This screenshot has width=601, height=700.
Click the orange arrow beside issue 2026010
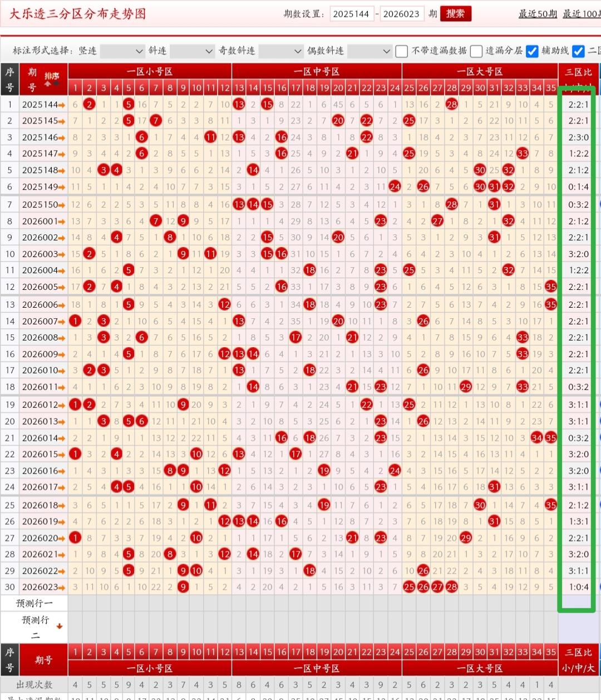click(x=62, y=371)
